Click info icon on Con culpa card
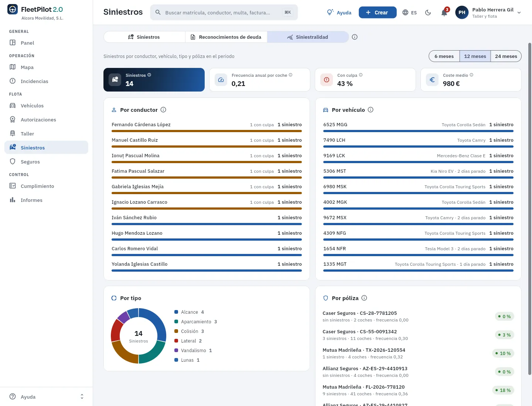The height and width of the screenshot is (406, 532). [361, 75]
